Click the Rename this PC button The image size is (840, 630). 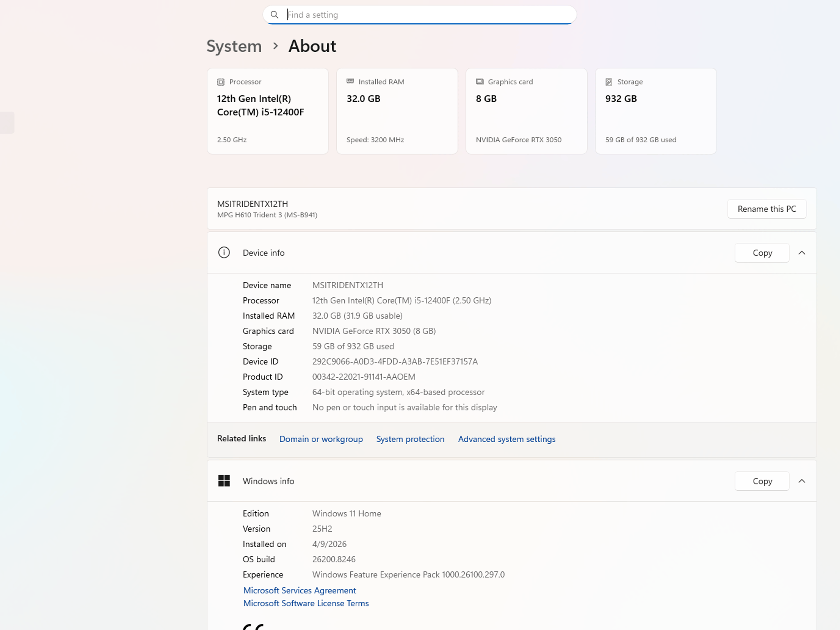click(x=767, y=209)
